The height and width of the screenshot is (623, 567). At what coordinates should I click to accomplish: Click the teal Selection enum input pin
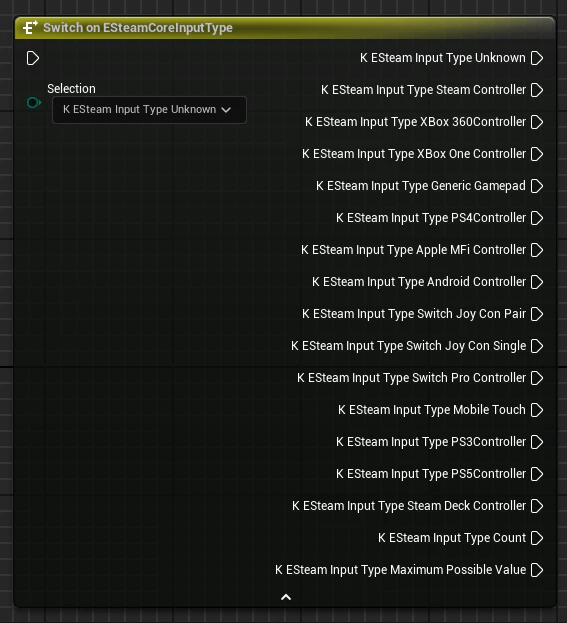pyautogui.click(x=34, y=103)
